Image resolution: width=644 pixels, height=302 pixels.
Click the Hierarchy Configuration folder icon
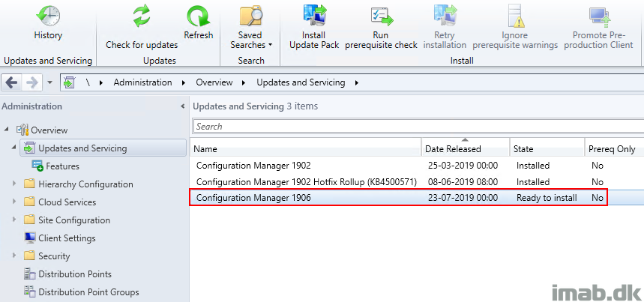click(29, 184)
